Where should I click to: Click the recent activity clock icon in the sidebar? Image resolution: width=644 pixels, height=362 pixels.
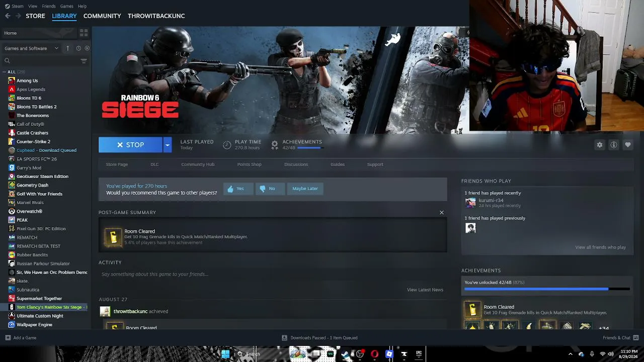click(78, 48)
